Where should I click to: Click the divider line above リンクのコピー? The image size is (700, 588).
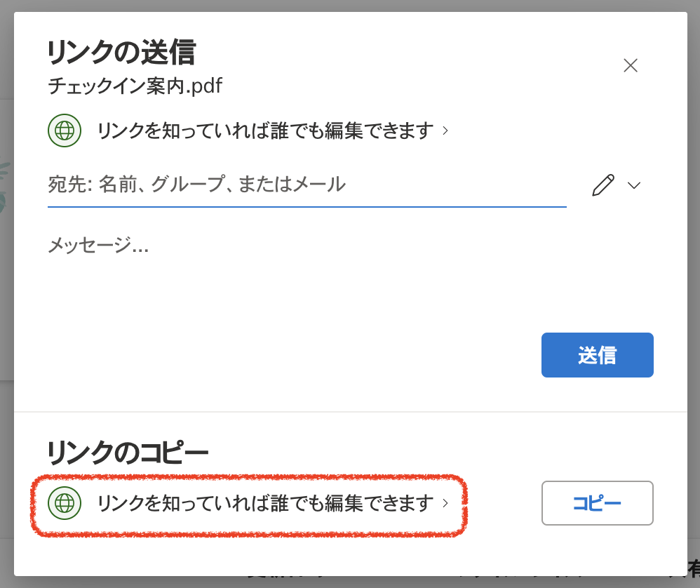point(351,412)
